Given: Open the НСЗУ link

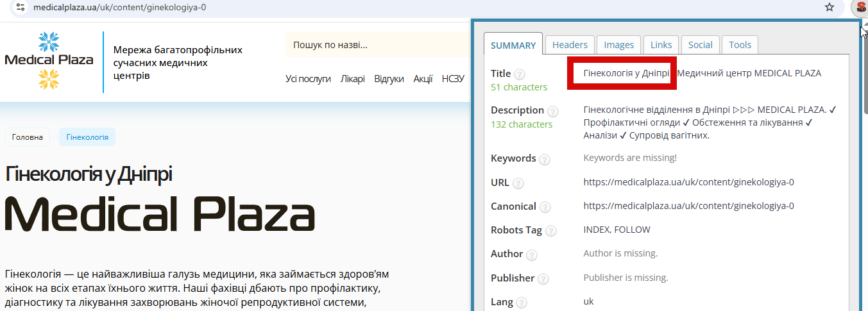Looking at the screenshot, I should pos(453,79).
